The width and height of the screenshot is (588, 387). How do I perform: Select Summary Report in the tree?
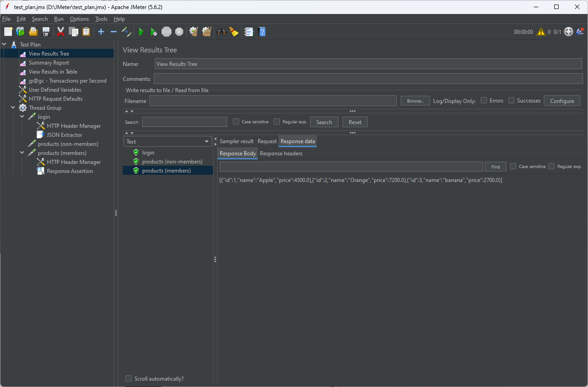[49, 63]
